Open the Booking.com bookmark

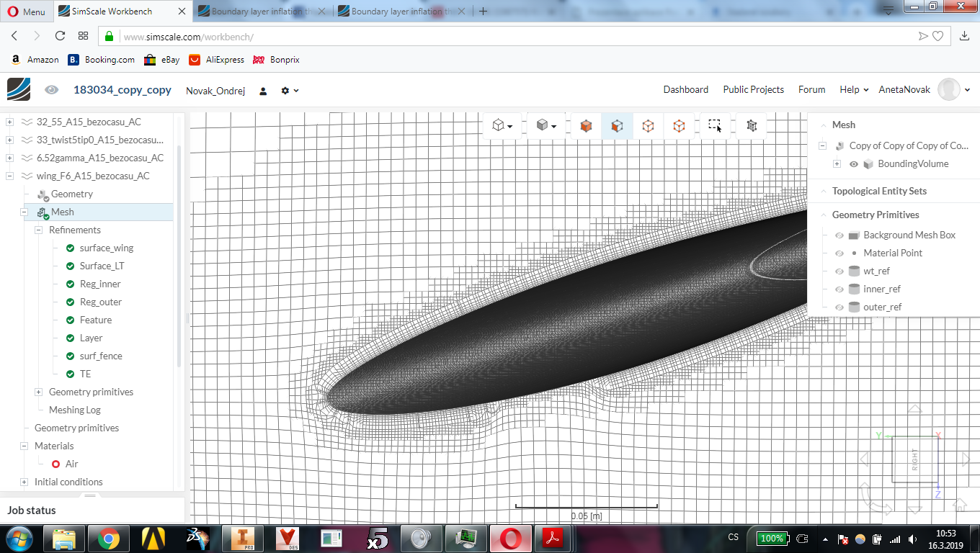[x=102, y=60]
